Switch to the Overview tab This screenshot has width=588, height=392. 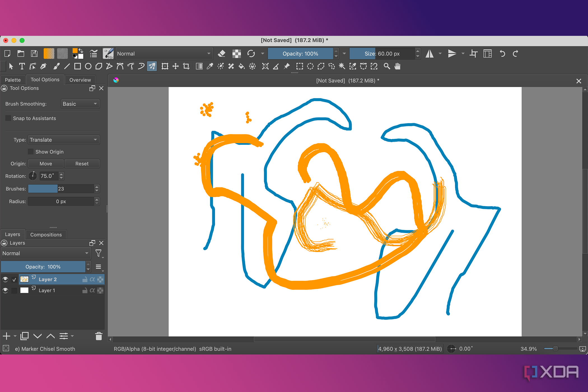click(80, 80)
